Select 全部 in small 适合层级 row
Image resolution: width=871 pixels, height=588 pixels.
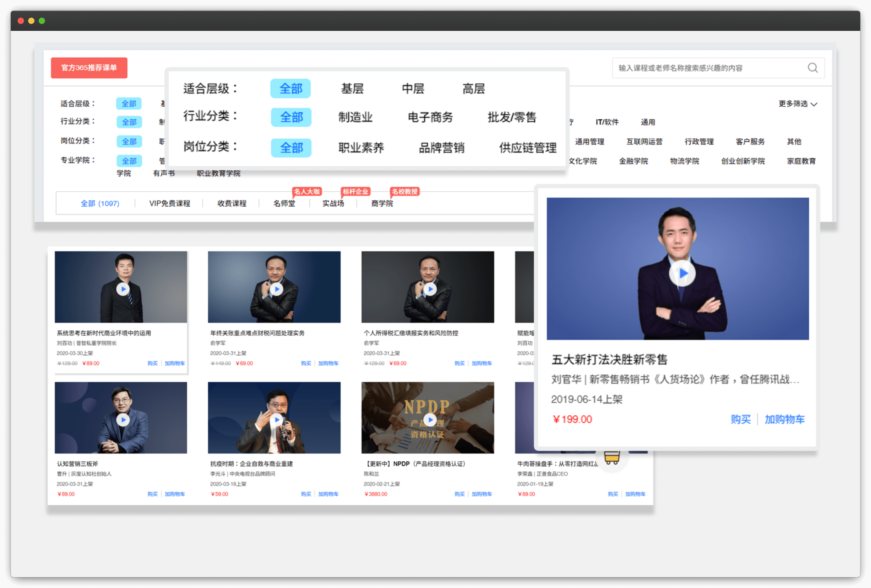[129, 103]
